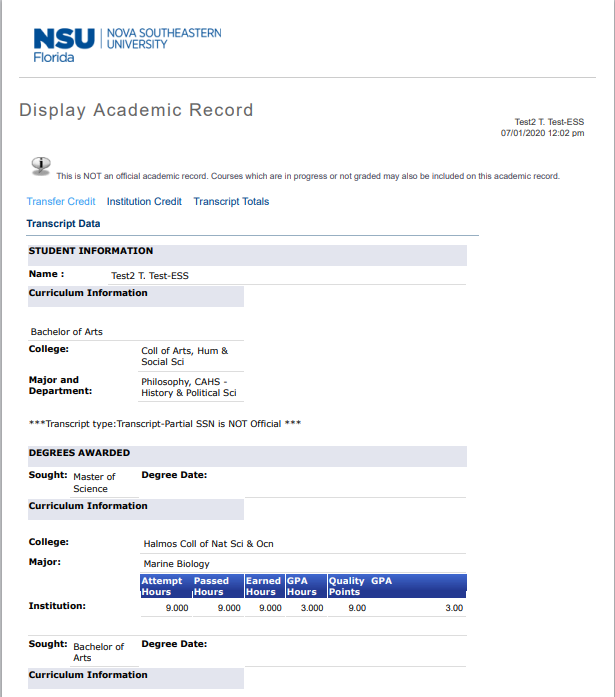
Task: Click the Marine Biology major value
Action: tap(176, 564)
